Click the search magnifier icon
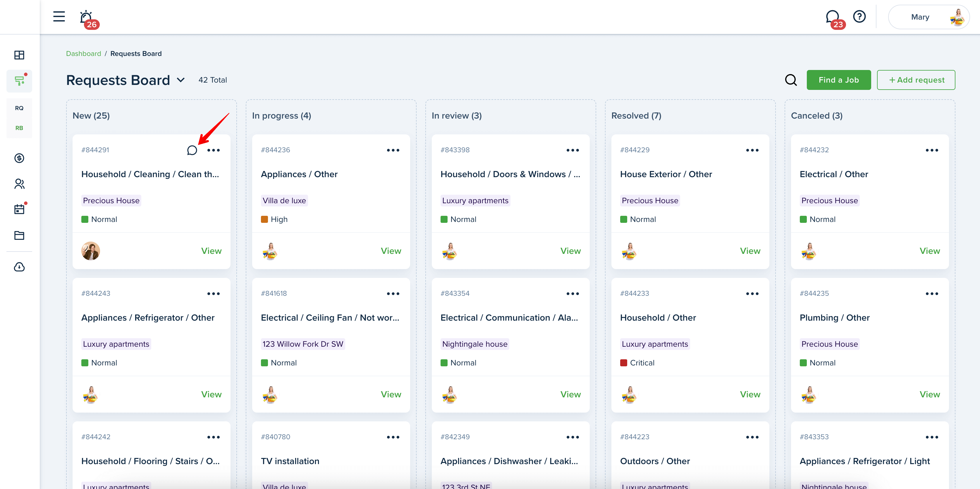980x489 pixels. click(x=791, y=80)
